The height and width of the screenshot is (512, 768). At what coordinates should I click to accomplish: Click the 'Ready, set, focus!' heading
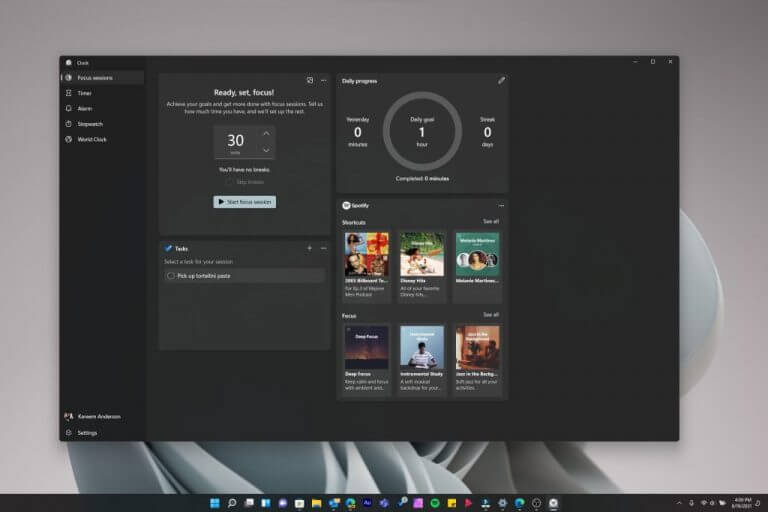click(x=244, y=92)
